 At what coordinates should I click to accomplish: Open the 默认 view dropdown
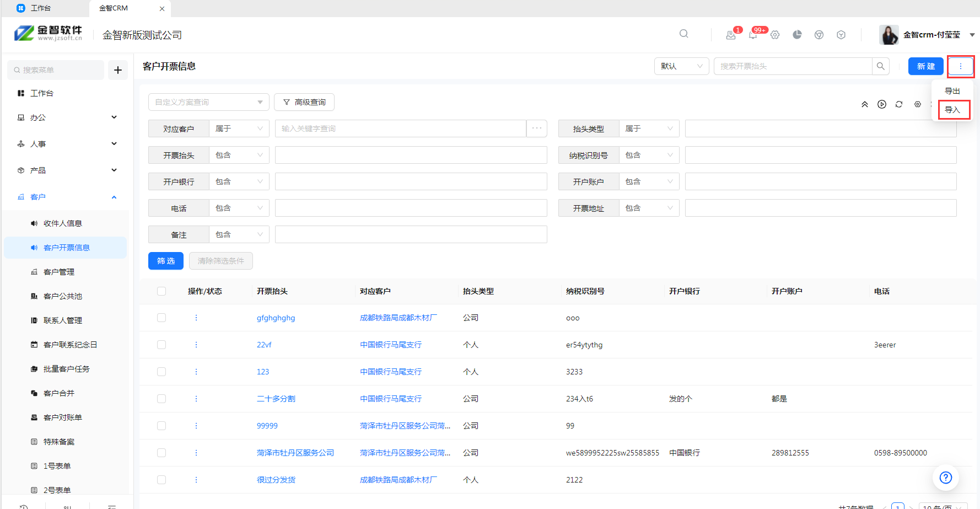(x=682, y=66)
